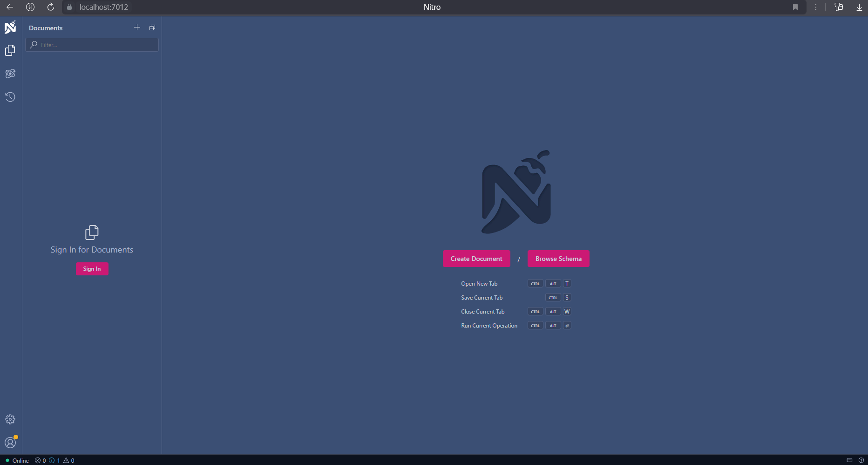The width and height of the screenshot is (868, 465).
Task: Click the keyboard icon in status bar
Action: click(849, 460)
